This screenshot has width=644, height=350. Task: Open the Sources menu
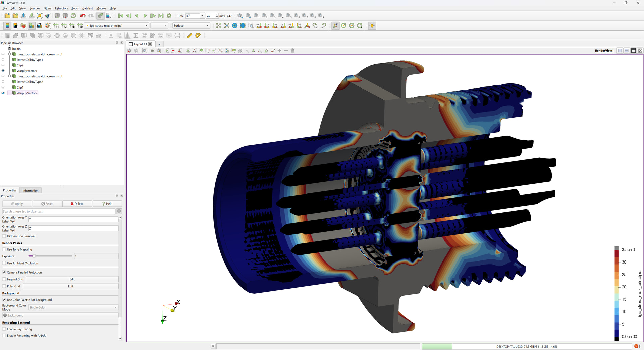click(x=35, y=8)
